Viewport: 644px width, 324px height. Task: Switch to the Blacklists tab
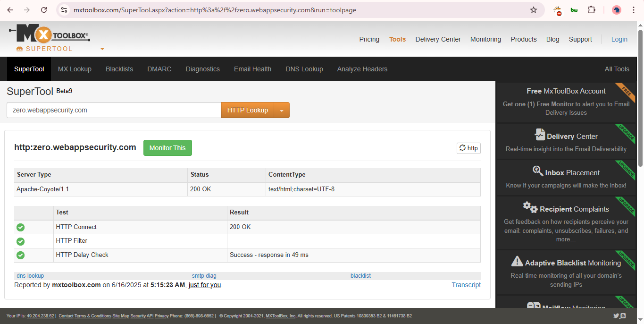119,69
